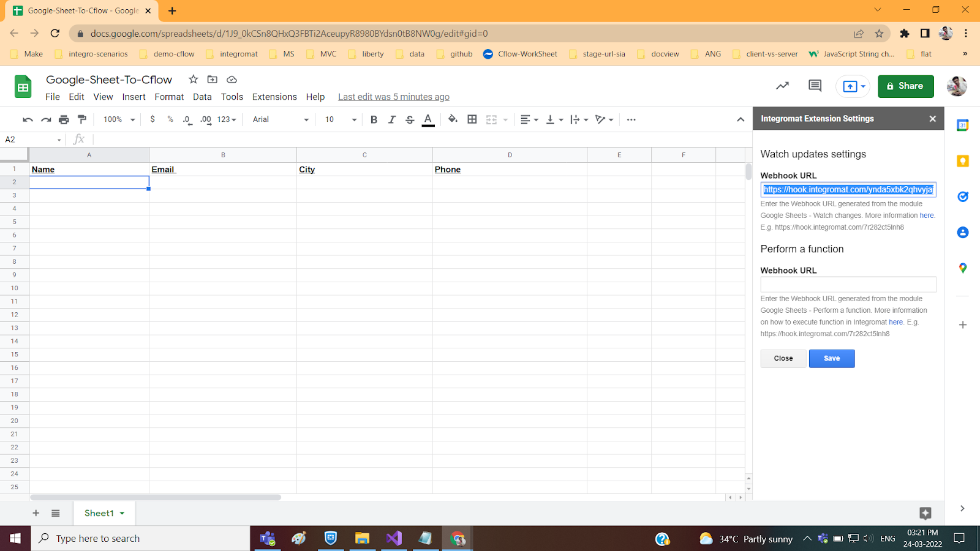Move document using folder icon
980x551 pixels.
pyautogui.click(x=213, y=79)
